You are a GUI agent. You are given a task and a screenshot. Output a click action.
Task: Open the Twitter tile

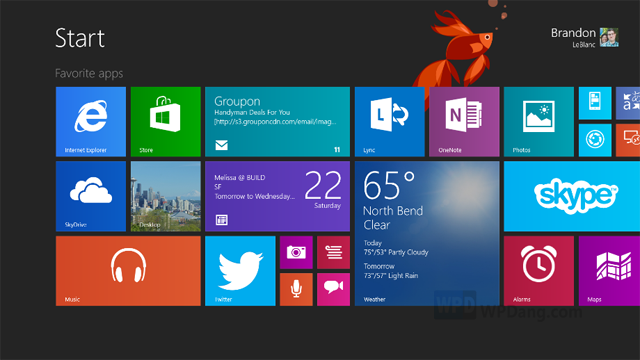coord(240,271)
